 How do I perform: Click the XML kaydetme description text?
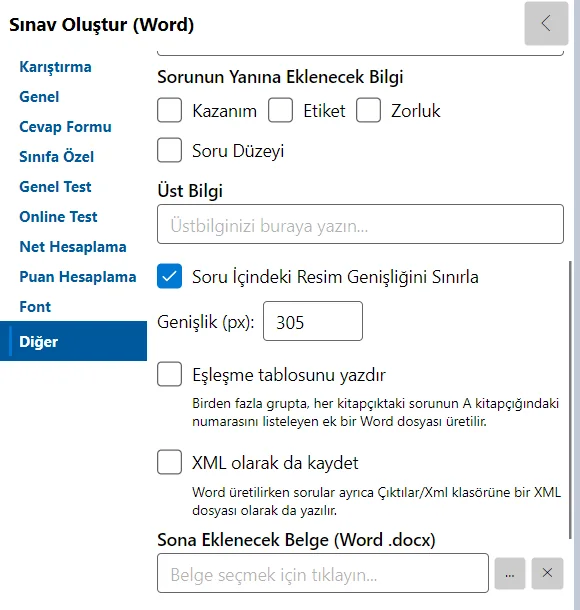376,501
